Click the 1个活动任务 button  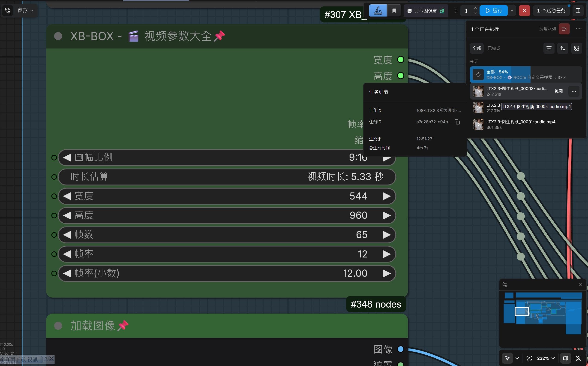(551, 11)
